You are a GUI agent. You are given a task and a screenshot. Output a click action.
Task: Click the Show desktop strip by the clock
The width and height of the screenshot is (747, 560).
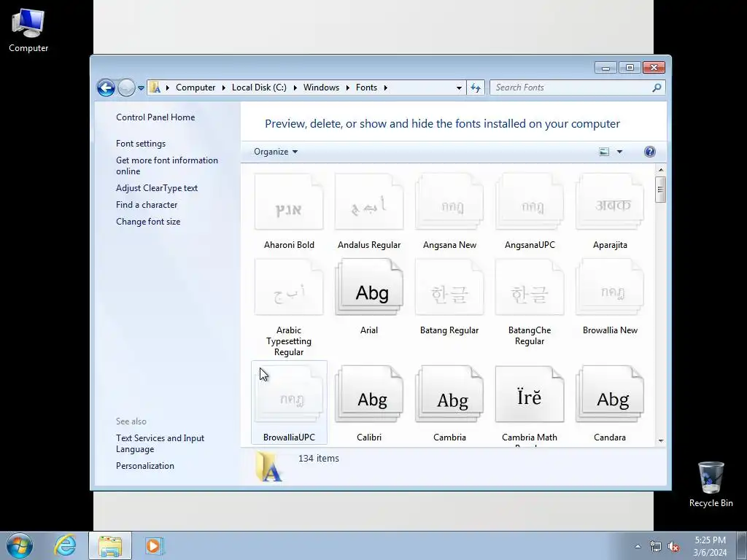click(742, 545)
